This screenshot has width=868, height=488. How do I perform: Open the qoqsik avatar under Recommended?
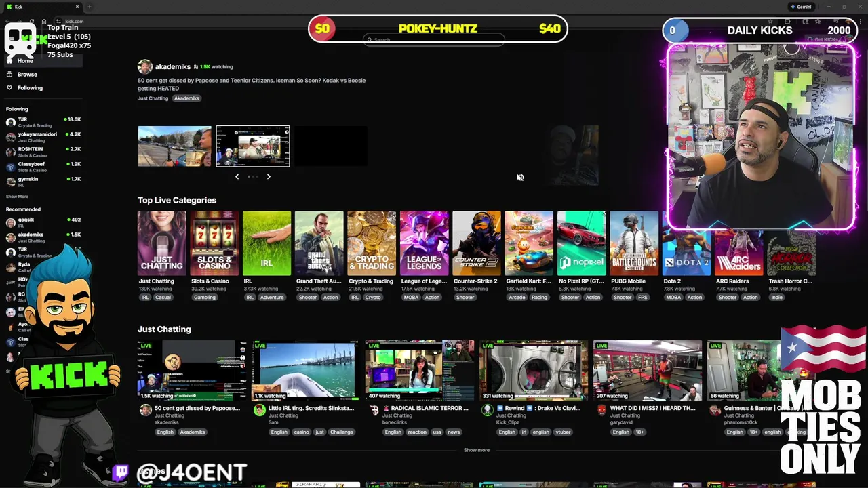[11, 222]
